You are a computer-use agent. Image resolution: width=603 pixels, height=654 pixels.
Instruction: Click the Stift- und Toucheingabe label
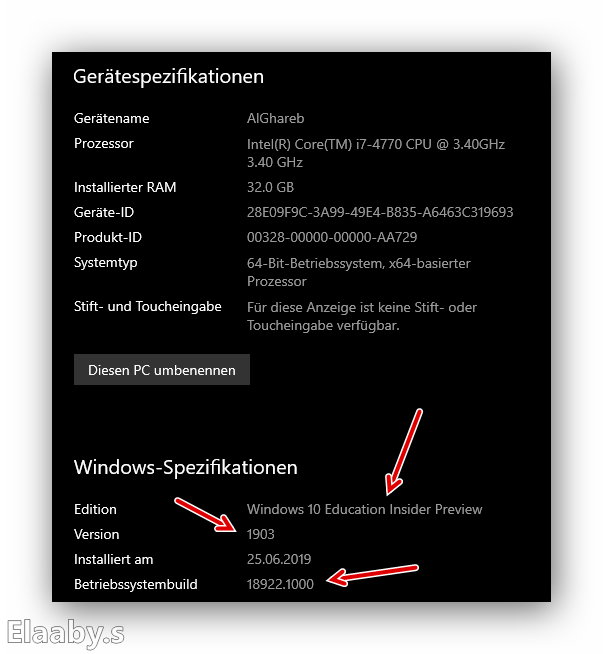click(147, 306)
